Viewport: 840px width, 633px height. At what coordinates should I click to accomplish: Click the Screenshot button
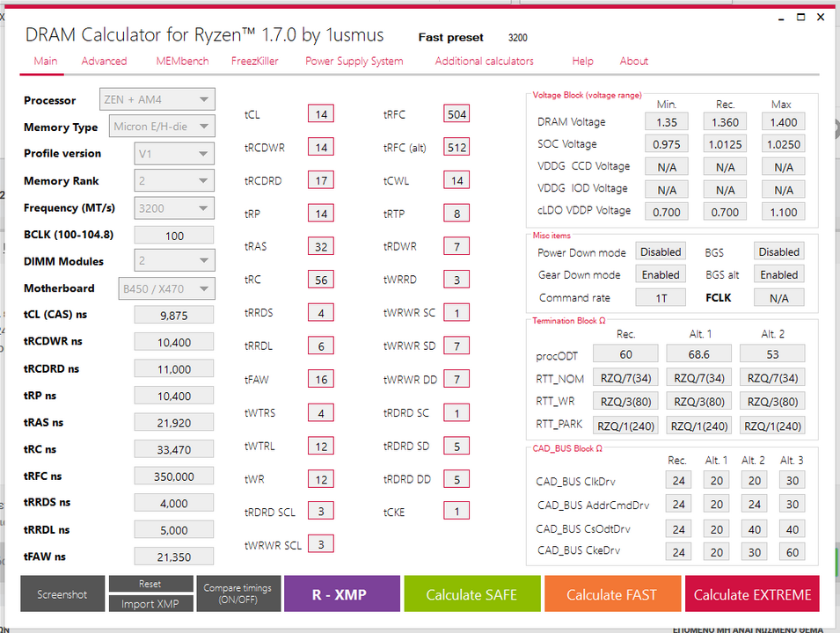coord(62,594)
